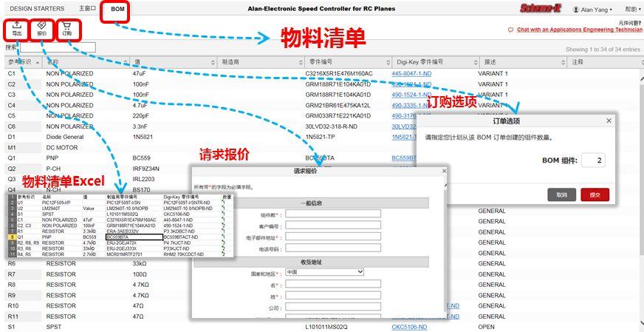
Task: Click the OPEN description for S1
Action: click(486, 327)
